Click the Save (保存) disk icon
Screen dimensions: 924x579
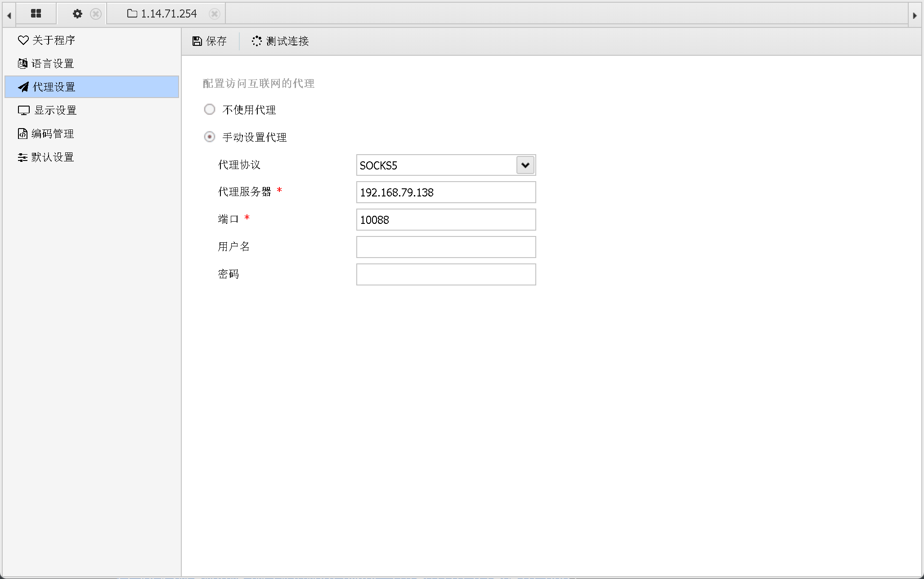coord(197,41)
